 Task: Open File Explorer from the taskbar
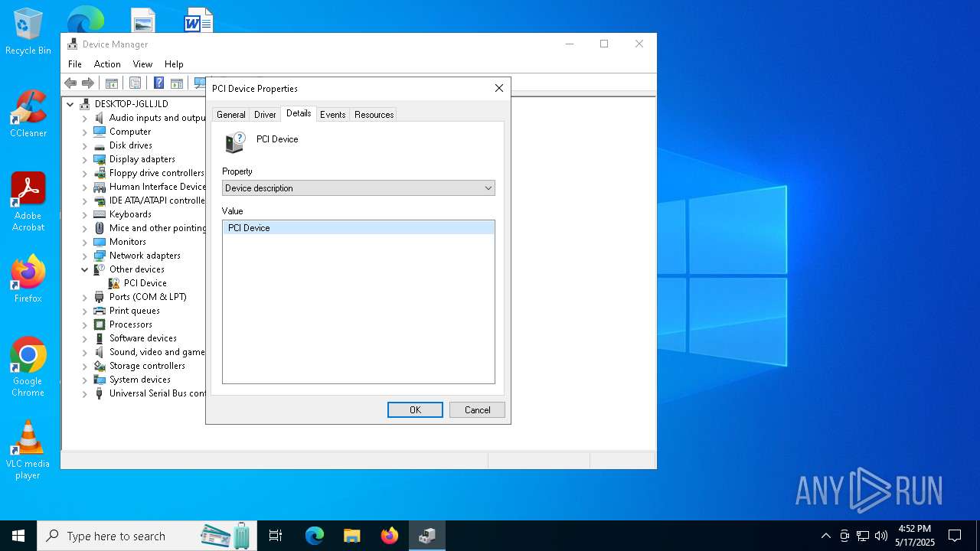pos(352,536)
